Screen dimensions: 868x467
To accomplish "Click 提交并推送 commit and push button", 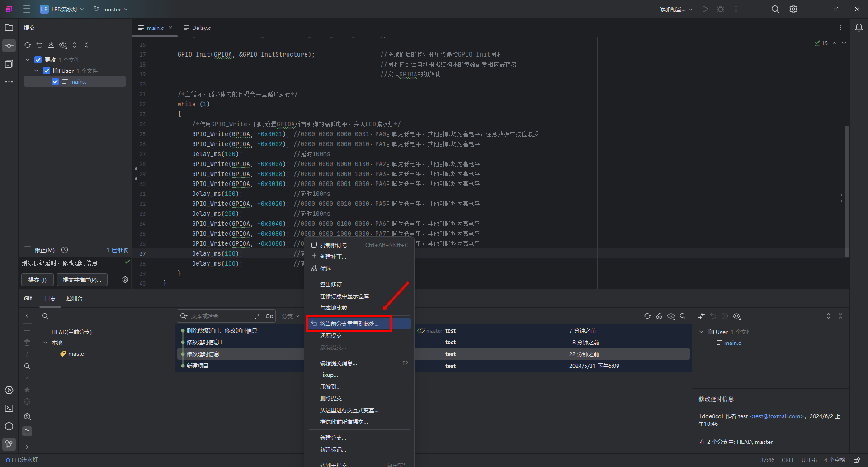I will pos(82,280).
